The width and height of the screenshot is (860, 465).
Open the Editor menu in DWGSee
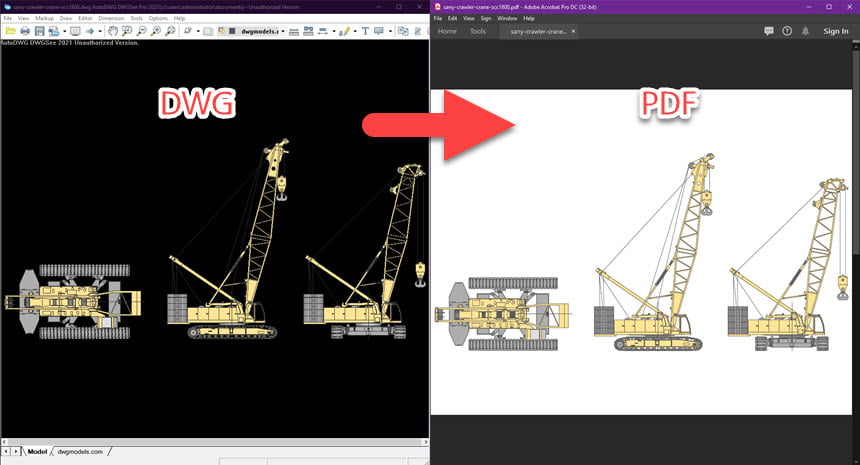86,18
